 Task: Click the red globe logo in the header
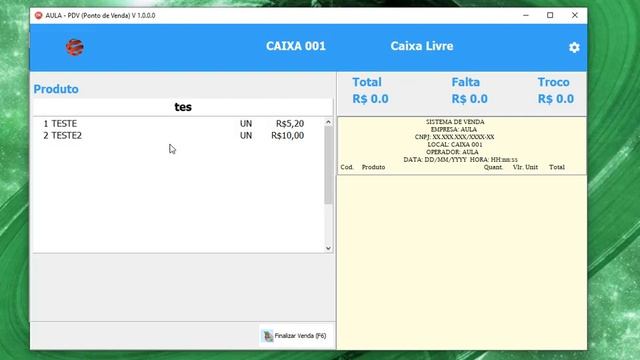click(x=75, y=47)
